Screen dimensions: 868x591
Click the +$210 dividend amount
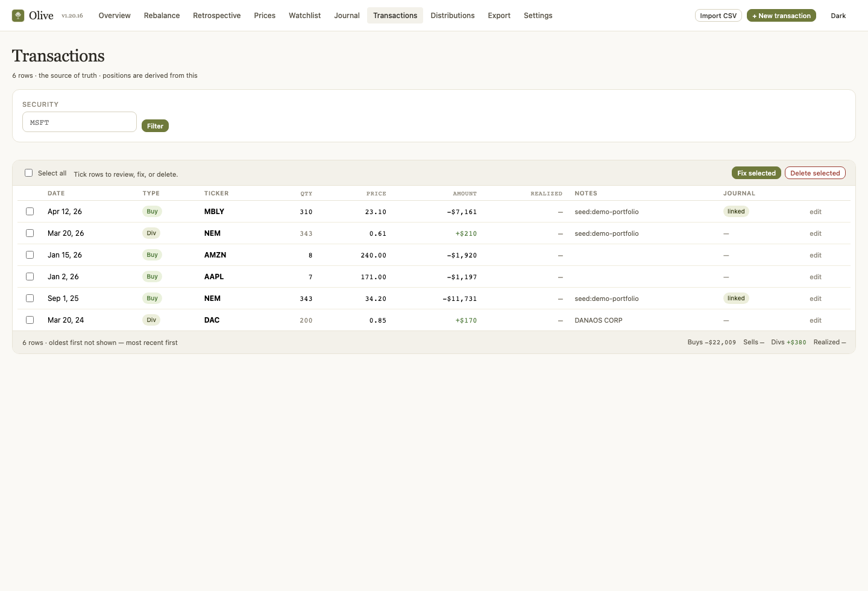click(466, 233)
